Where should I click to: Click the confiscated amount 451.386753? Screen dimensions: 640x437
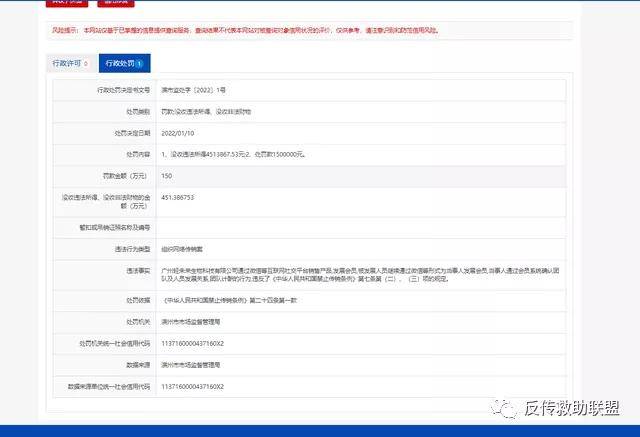[177, 198]
